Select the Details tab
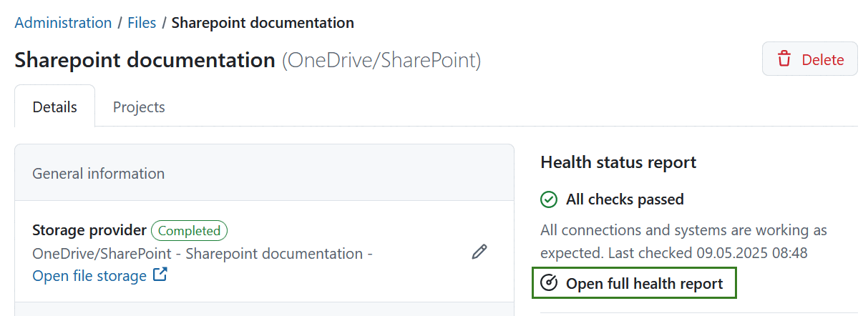 pyautogui.click(x=54, y=107)
